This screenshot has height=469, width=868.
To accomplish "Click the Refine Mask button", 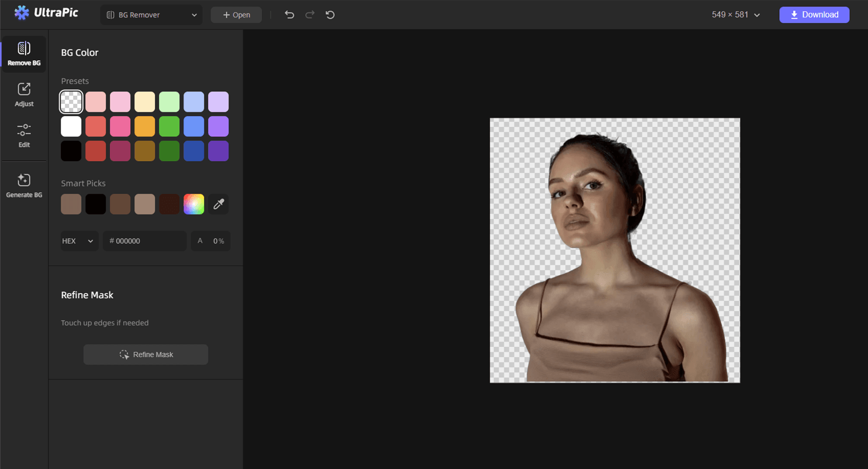I will click(x=146, y=355).
